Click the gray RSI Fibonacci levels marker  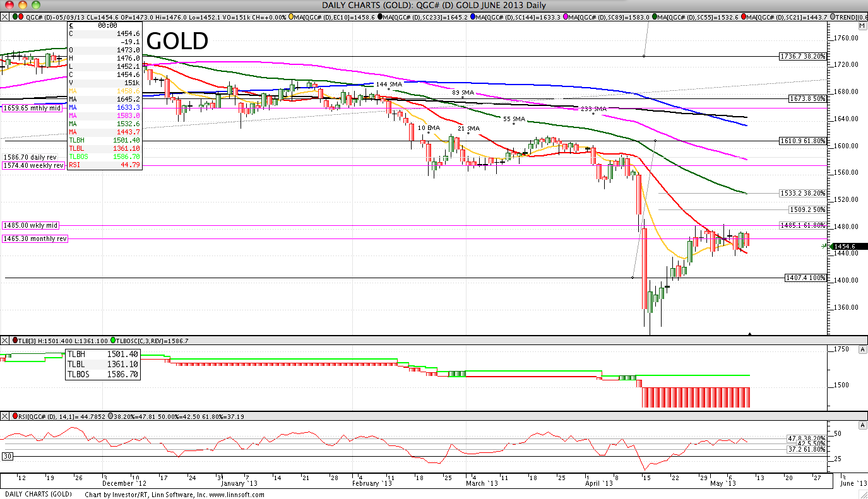point(111,416)
